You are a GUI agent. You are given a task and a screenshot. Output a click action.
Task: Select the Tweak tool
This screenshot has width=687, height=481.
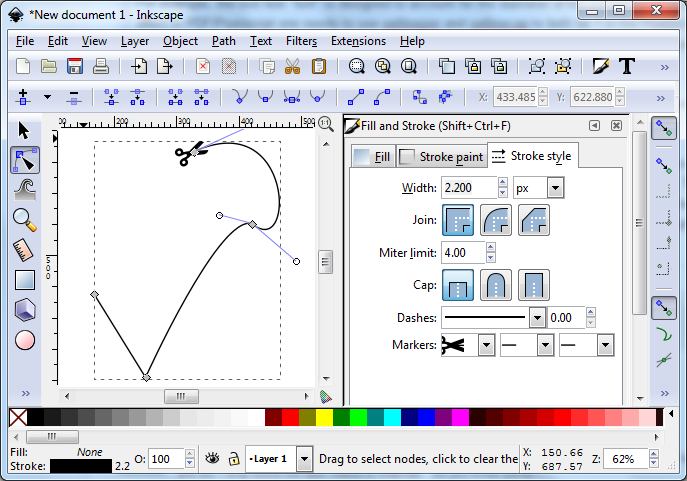pyautogui.click(x=25, y=190)
